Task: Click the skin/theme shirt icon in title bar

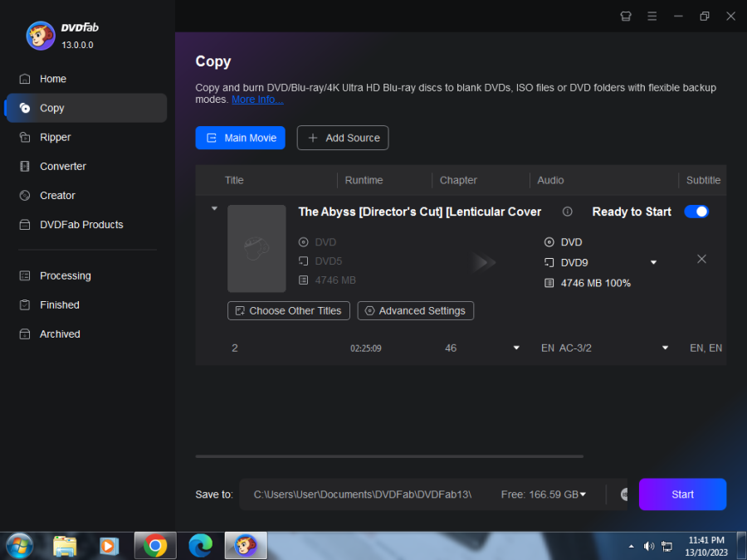Action: click(x=626, y=17)
